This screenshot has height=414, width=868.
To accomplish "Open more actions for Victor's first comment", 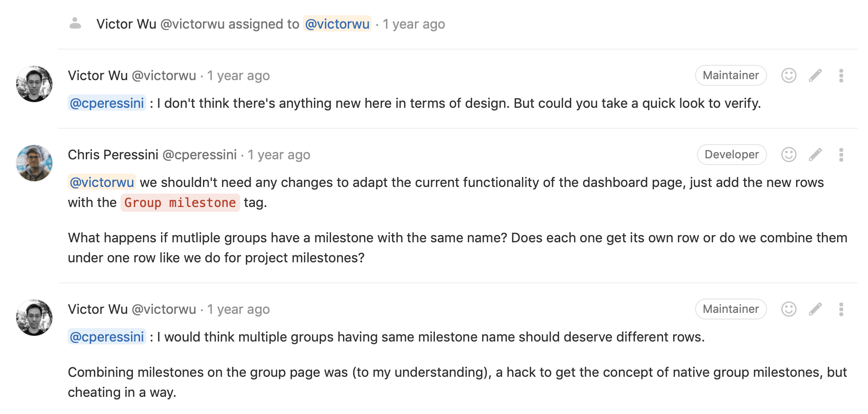I will click(x=841, y=75).
